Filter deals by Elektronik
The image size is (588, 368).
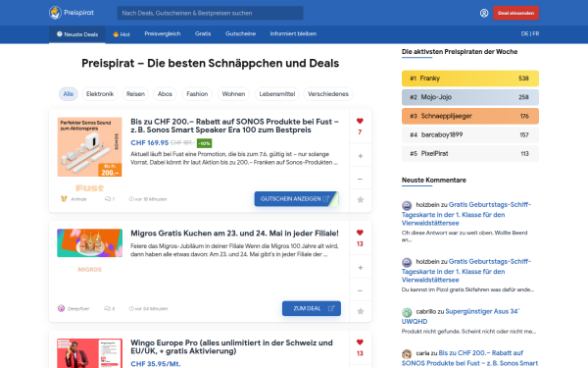coord(100,94)
